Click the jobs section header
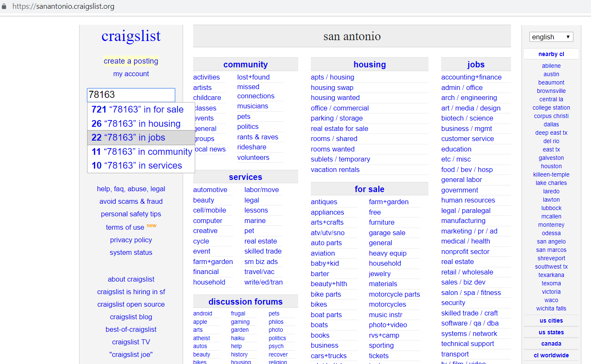 (476, 64)
